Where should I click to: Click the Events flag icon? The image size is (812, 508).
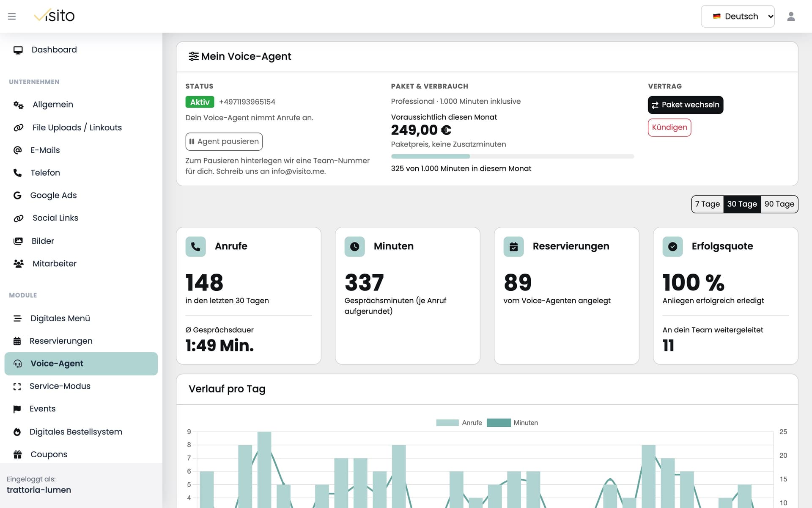[x=17, y=409]
